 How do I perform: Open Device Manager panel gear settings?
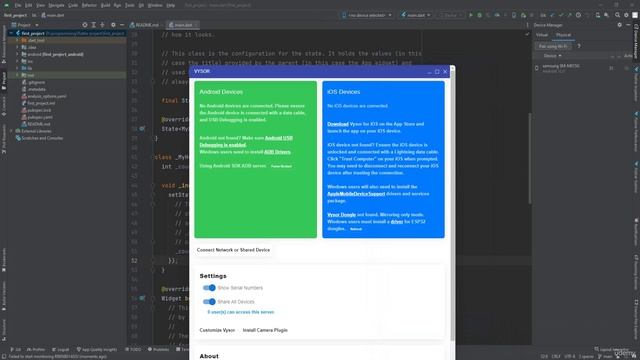620,25
